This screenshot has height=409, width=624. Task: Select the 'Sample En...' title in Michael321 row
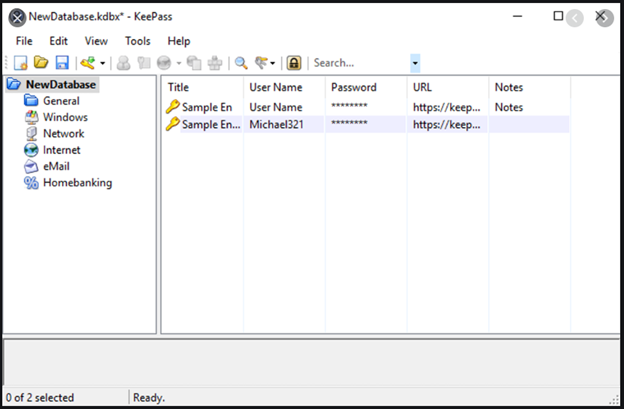(x=211, y=125)
